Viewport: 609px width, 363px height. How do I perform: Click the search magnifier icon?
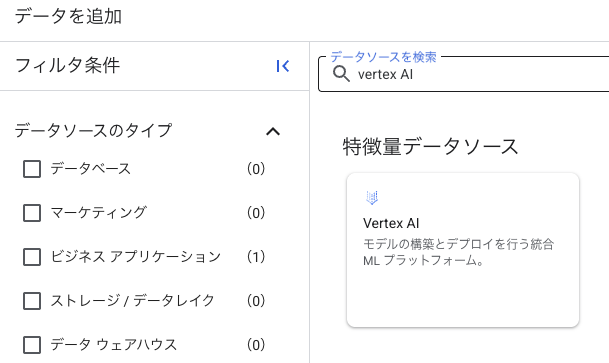point(341,74)
